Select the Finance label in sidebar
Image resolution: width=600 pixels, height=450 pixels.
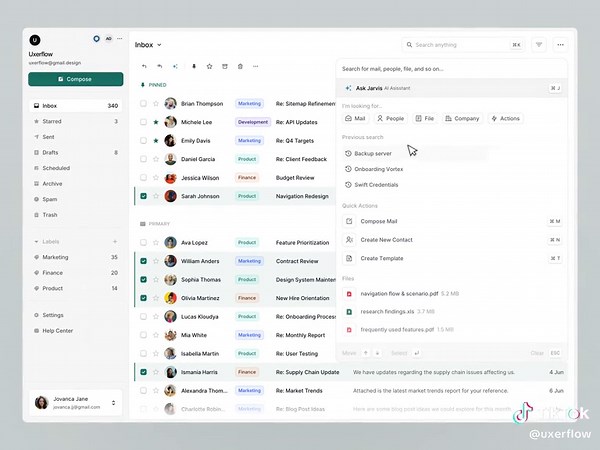click(x=76, y=273)
